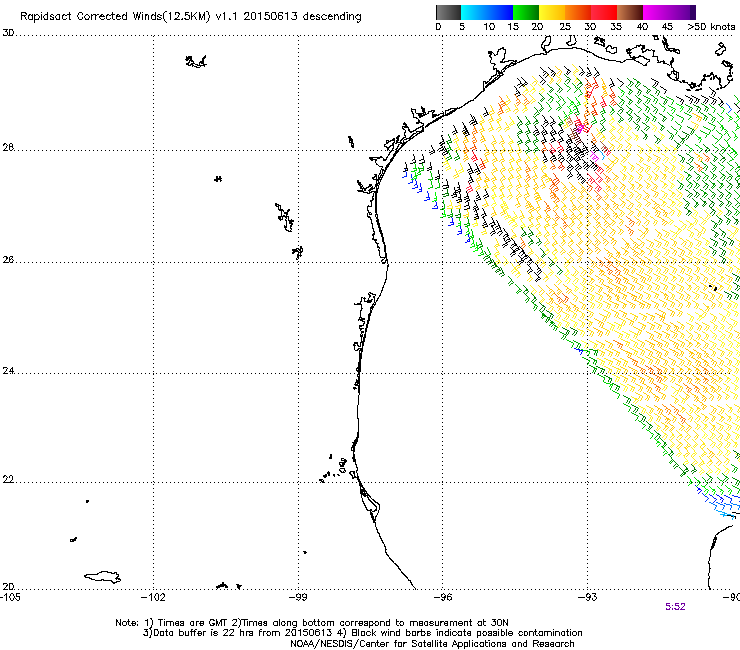Screen dimensions: 740x650
Task: Click the longitude axis label '-93'
Action: pos(587,597)
